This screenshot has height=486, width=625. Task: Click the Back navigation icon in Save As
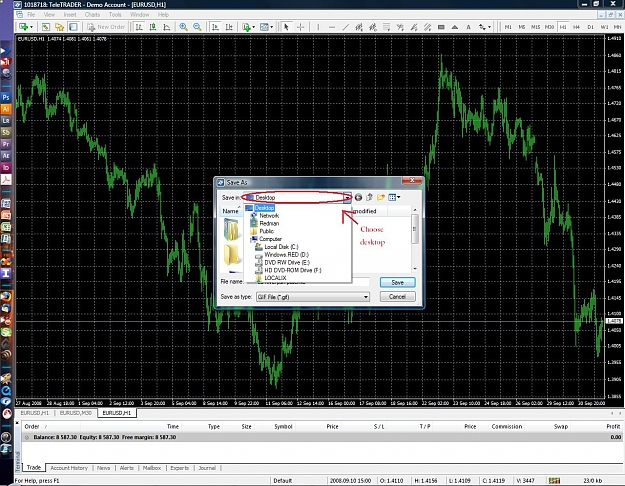[x=358, y=197]
